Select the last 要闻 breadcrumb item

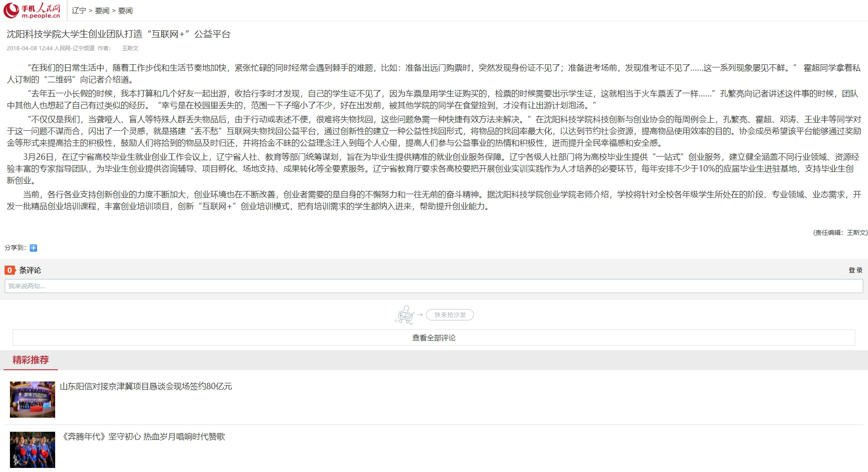coord(125,10)
